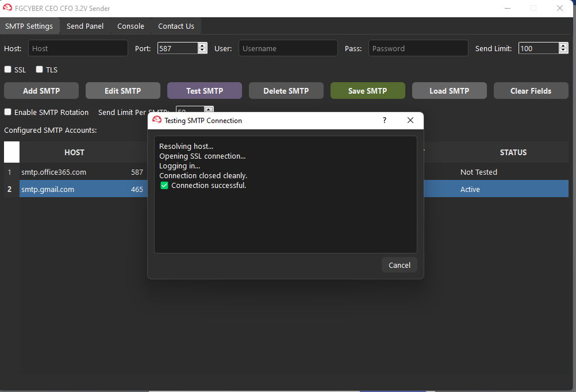
Task: Select the smtp.office365.com table row
Action: (54, 172)
